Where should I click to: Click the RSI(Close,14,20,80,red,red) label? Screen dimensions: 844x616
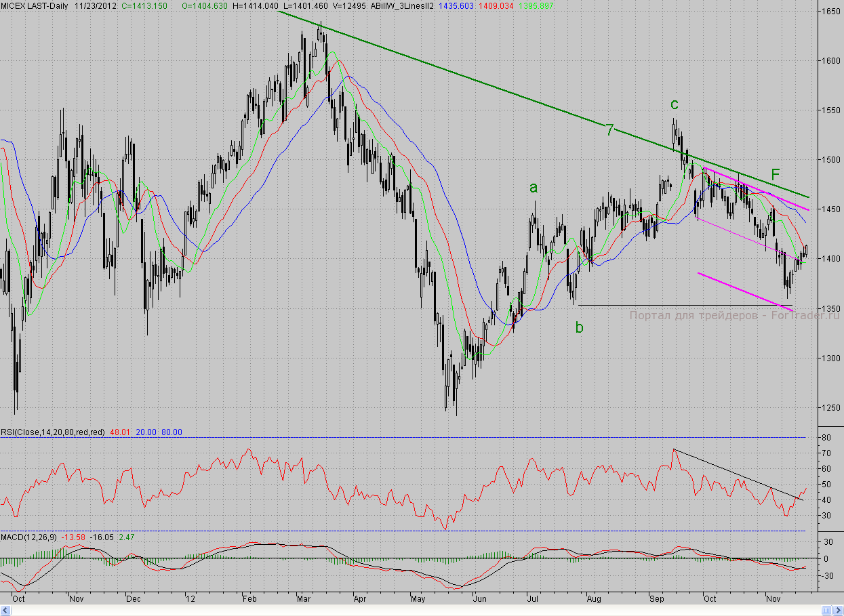(x=52, y=432)
